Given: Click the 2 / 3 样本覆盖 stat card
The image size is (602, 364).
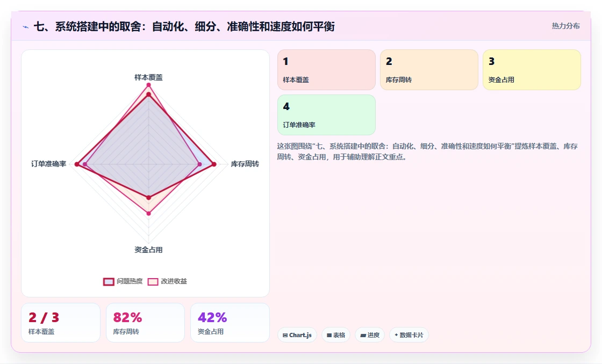Looking at the screenshot, I should click(x=61, y=323).
